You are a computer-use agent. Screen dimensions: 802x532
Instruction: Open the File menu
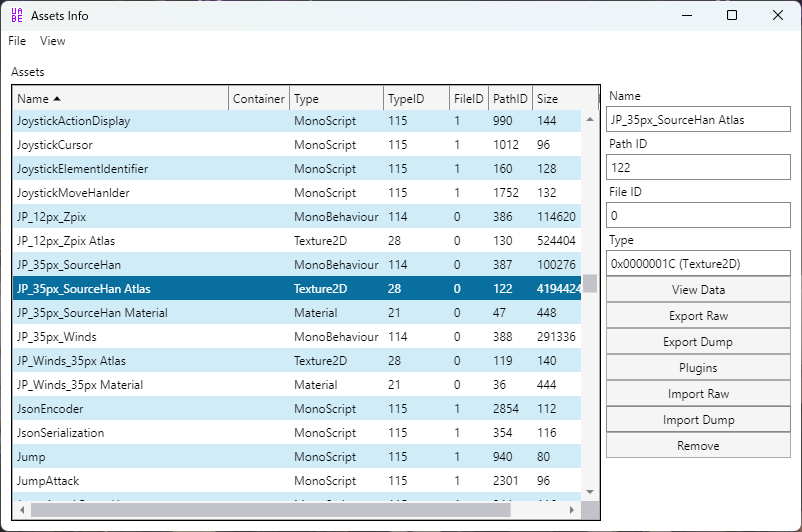[x=17, y=41]
